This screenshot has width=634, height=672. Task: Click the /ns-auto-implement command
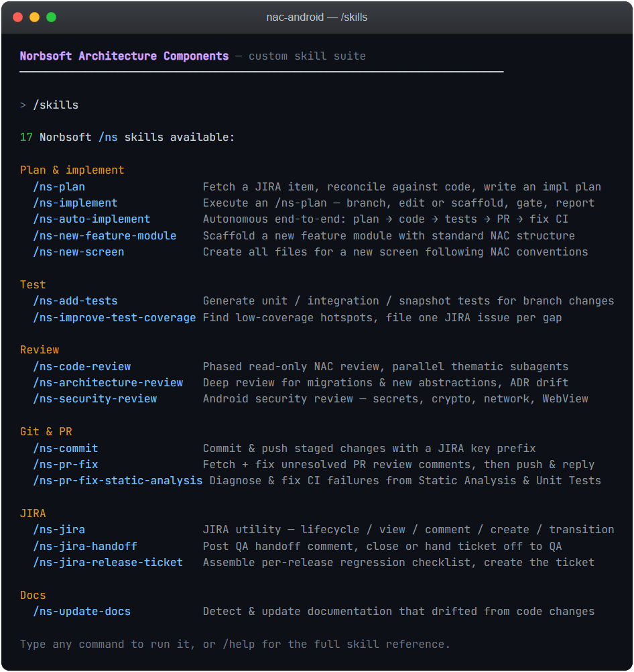click(x=92, y=219)
